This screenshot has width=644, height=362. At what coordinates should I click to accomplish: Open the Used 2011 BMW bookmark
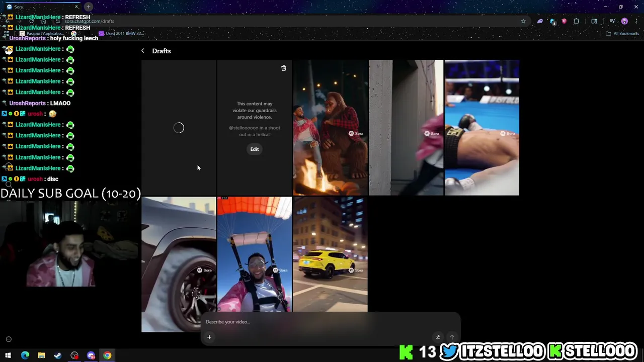(x=121, y=34)
